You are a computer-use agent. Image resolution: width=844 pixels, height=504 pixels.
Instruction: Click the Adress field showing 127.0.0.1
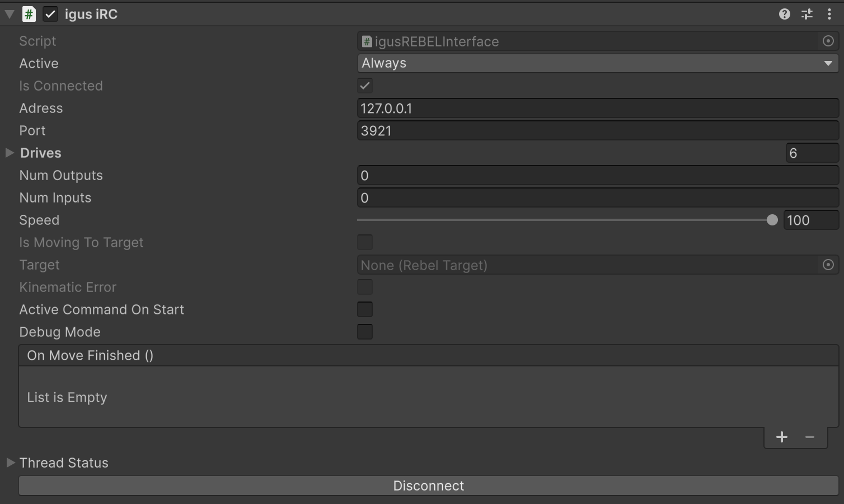[597, 108]
